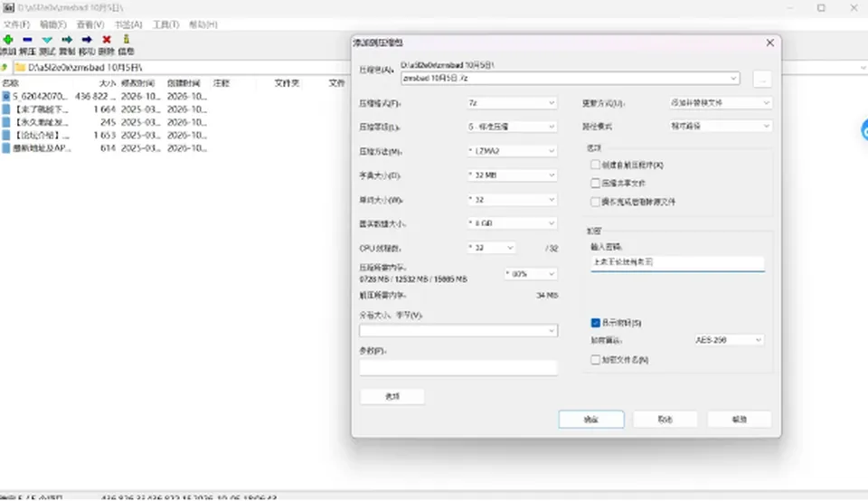Select the icon of the 614 size file

pyautogui.click(x=6, y=147)
